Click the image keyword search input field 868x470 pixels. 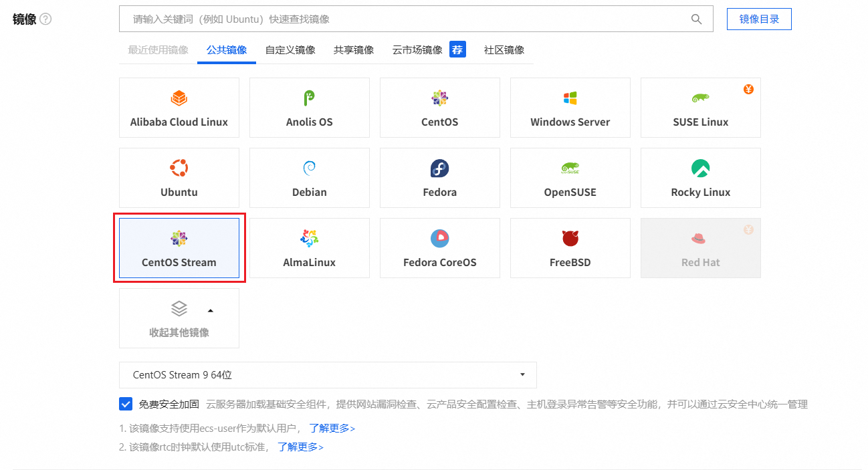pyautogui.click(x=401, y=19)
